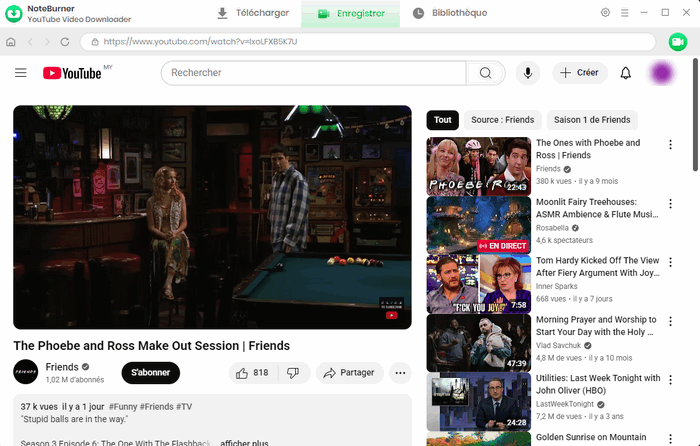Open the John Oliver Utilities thumbnail
The height and width of the screenshot is (446, 700).
click(x=479, y=402)
